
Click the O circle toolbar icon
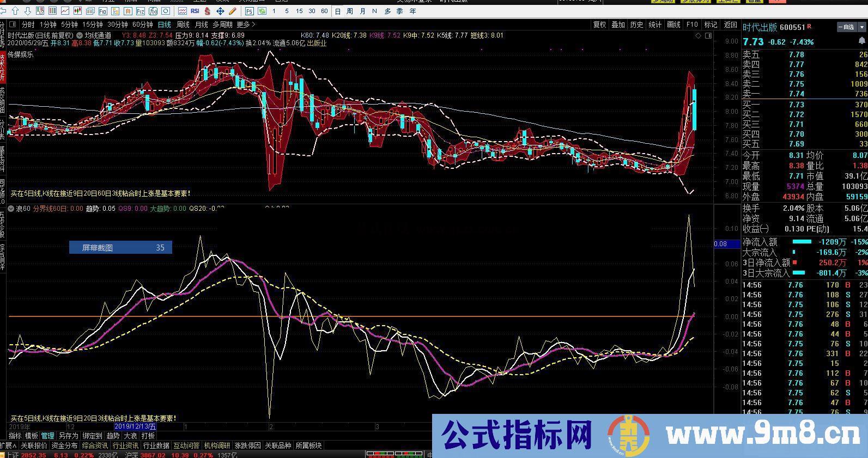click(x=165, y=11)
